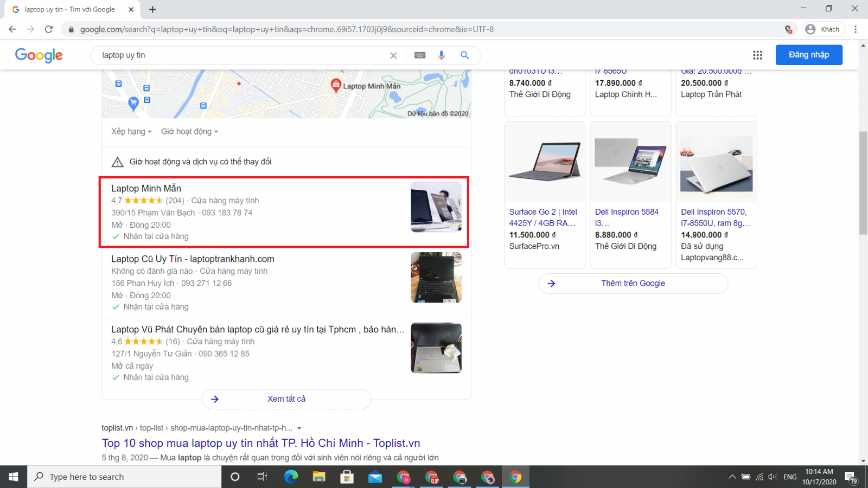Click Laptop Cũ Uy Tín store photo
This screenshot has width=868, height=488.
tap(436, 277)
